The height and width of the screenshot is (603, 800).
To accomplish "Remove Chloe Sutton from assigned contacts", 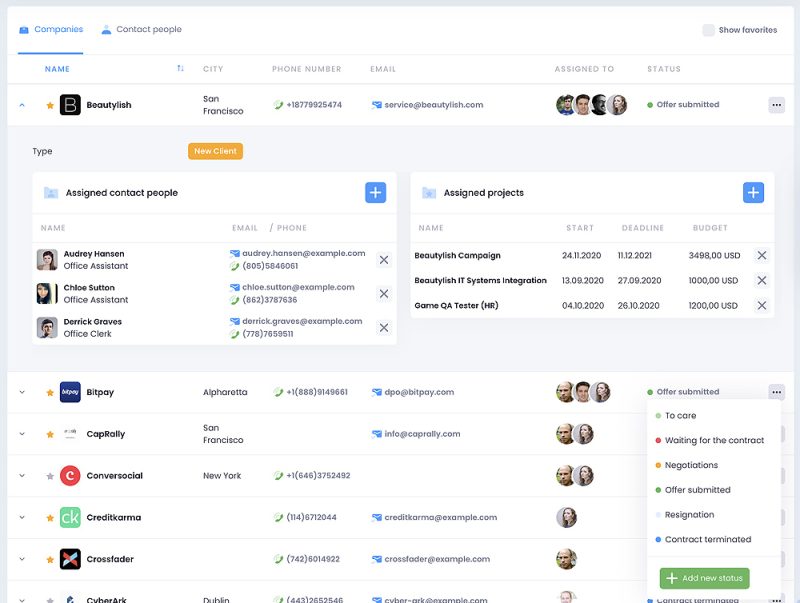I will click(x=384, y=294).
